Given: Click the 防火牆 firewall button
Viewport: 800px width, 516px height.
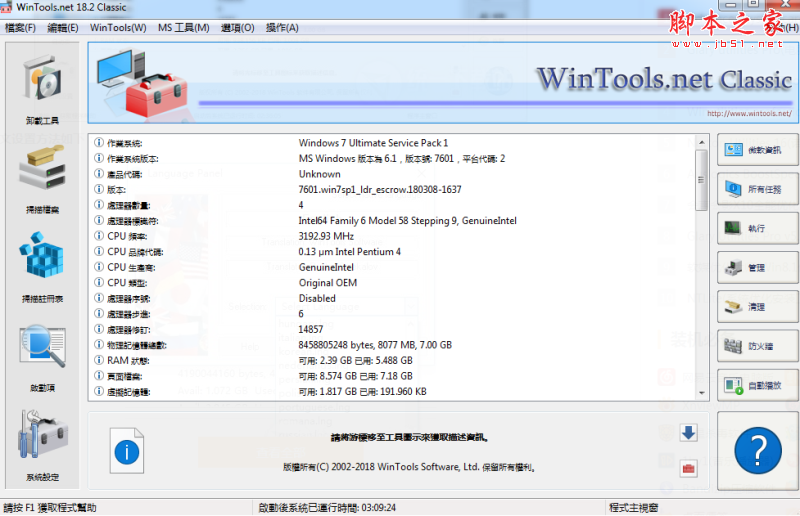Looking at the screenshot, I should (758, 346).
